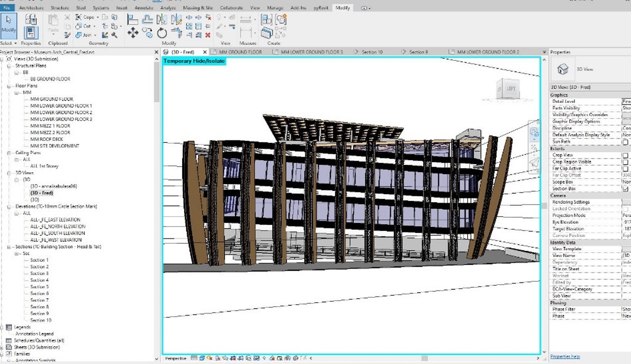Switch to the Section 10 view tab
Viewport: 631px width, 364px height.
pos(372,52)
